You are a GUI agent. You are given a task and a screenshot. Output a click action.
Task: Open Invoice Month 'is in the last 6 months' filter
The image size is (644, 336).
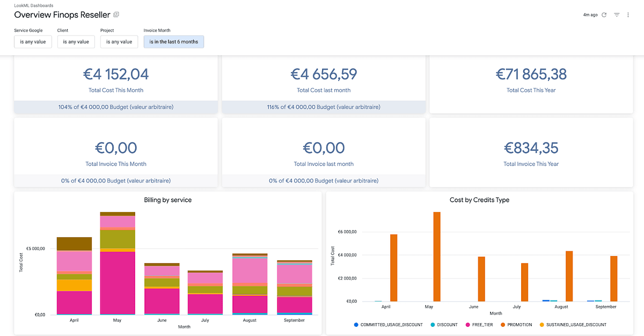[174, 42]
